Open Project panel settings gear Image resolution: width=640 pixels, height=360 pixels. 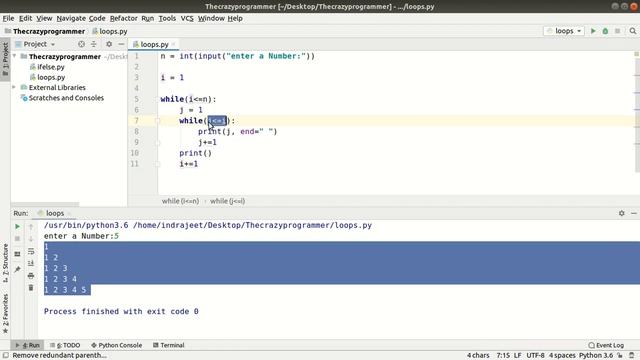tap(109, 44)
